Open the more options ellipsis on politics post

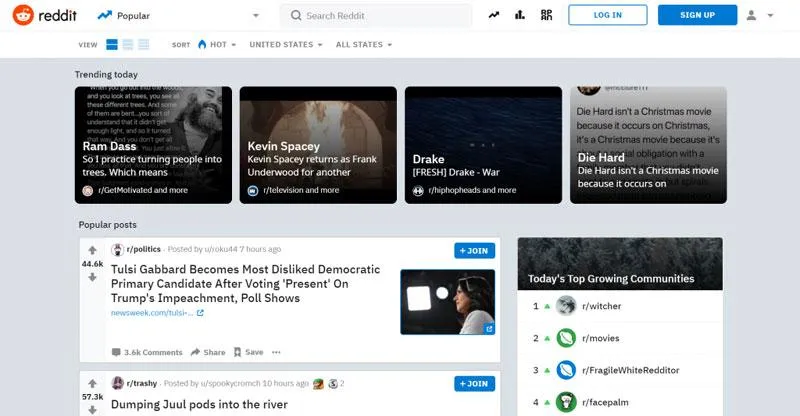coord(276,352)
